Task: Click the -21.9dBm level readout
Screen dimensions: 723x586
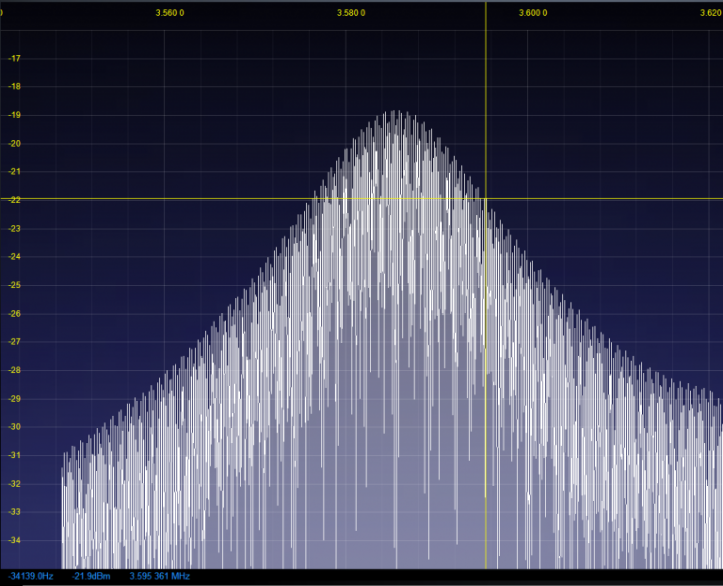Action: click(90, 577)
